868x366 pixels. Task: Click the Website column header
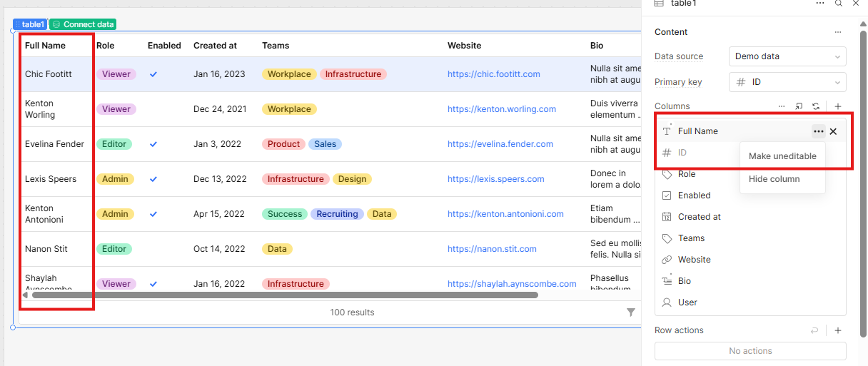464,46
